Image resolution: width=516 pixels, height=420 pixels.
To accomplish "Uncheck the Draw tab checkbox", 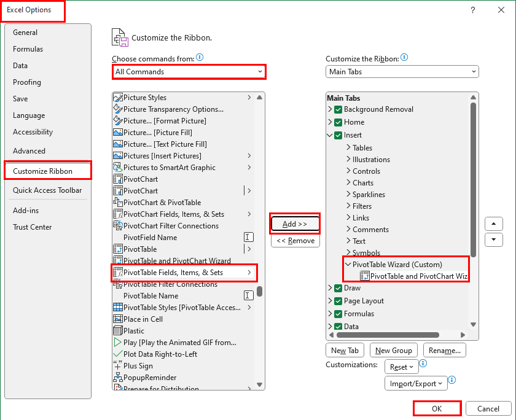I will (x=338, y=288).
